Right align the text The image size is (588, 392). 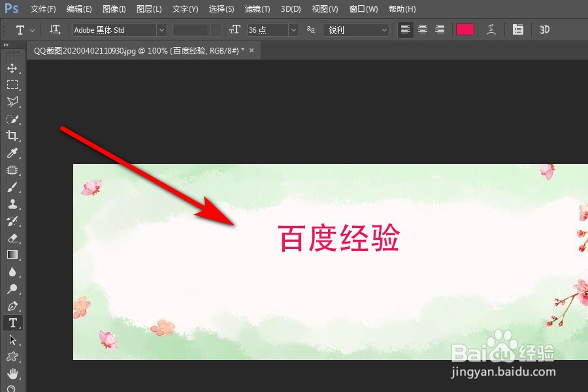point(440,29)
